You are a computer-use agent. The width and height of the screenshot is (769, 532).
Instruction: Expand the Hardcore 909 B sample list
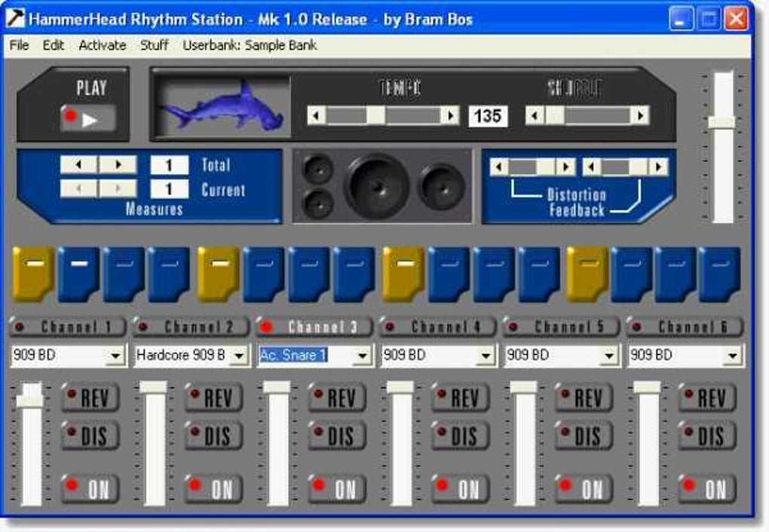coord(239,356)
